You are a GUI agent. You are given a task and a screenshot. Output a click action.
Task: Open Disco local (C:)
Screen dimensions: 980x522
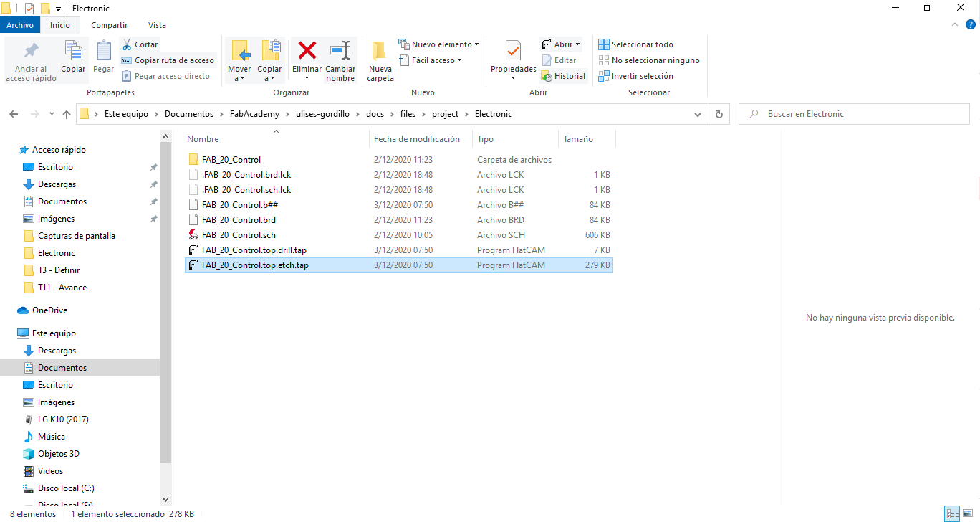(66, 488)
